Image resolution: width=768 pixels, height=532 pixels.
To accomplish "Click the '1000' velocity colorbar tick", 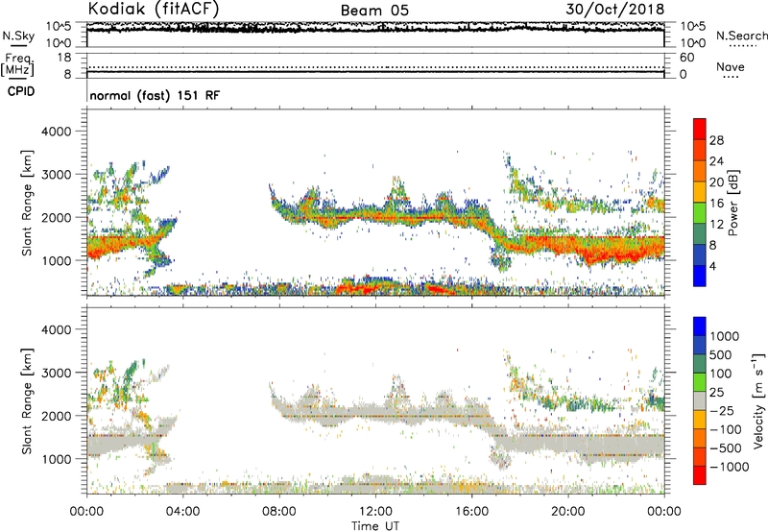I will (x=725, y=336).
